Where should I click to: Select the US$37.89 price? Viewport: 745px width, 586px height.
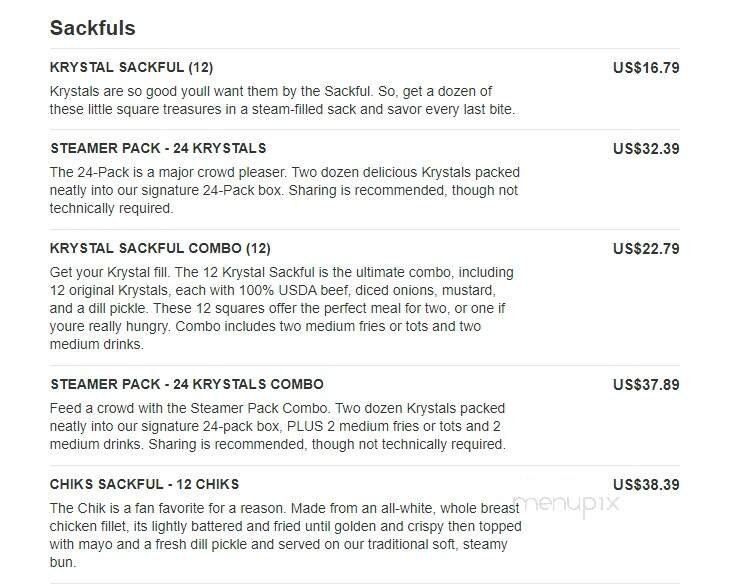pyautogui.click(x=646, y=384)
